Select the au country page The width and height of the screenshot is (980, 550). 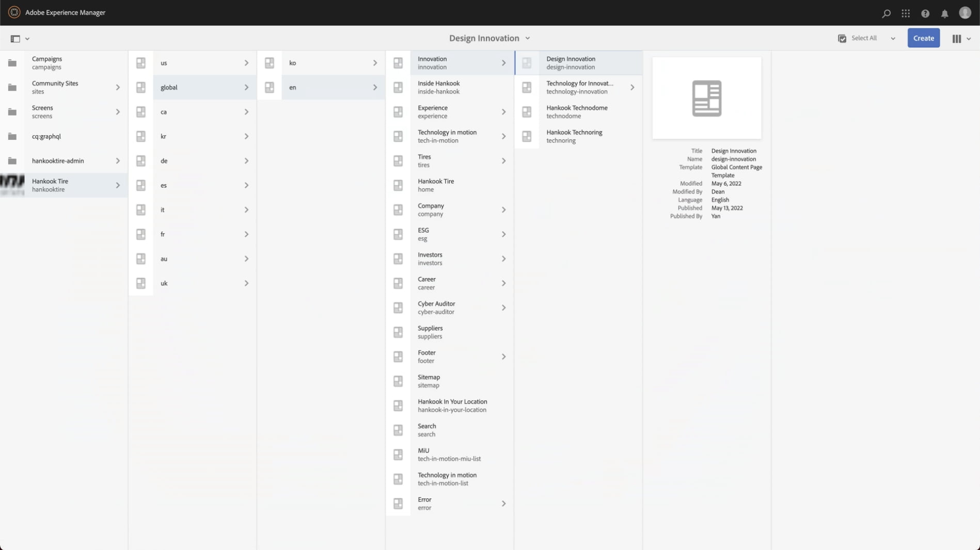(x=193, y=259)
